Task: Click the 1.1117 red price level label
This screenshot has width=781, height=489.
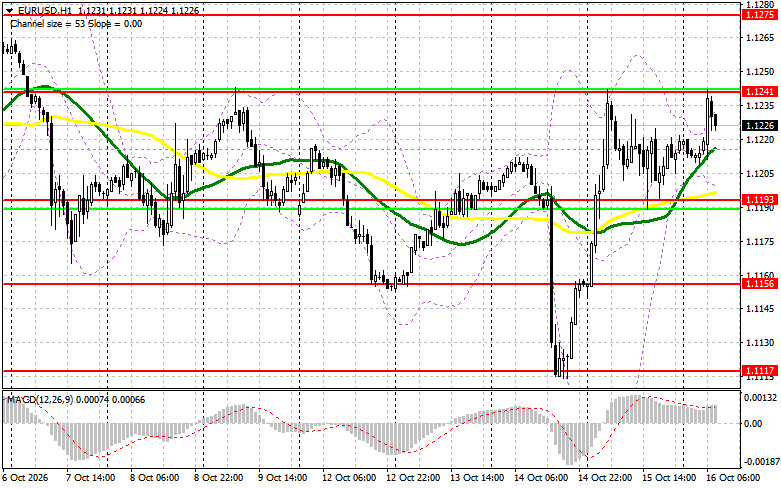Action: coord(760,371)
